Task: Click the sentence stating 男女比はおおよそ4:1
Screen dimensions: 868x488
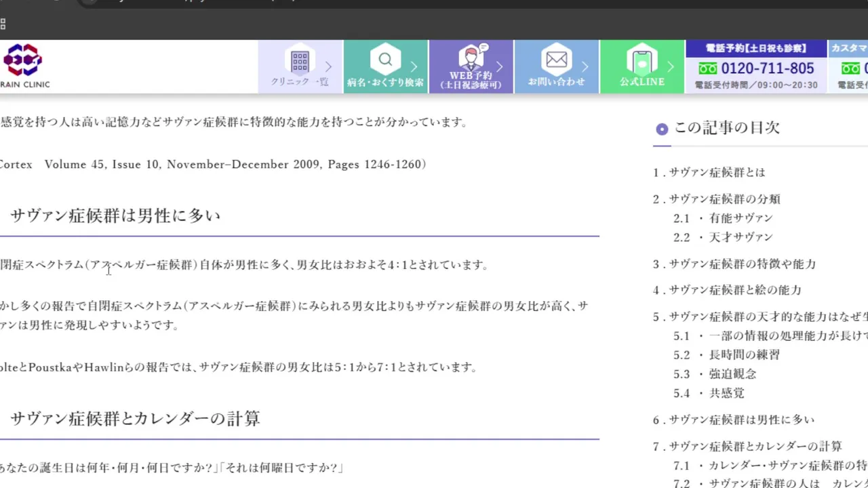Action: (244, 264)
